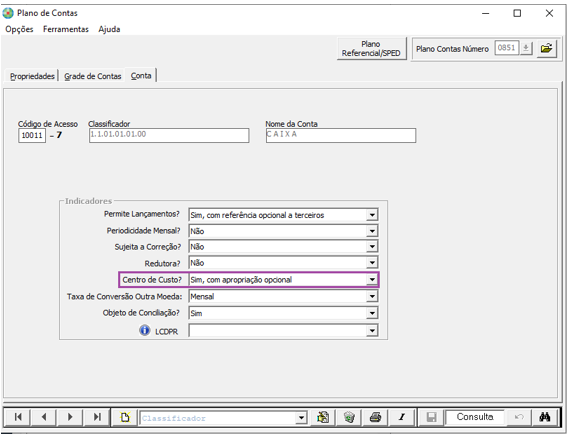Click the printer icon
This screenshot has width=571, height=437.
click(x=375, y=417)
